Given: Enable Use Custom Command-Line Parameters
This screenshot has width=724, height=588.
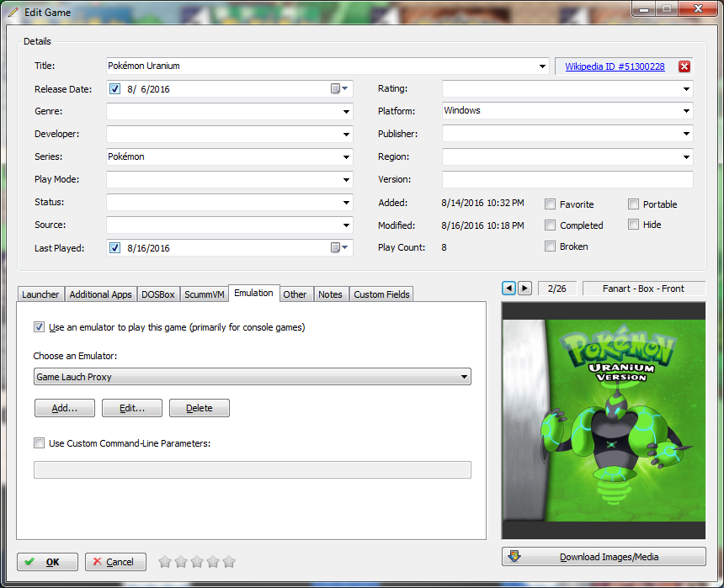Looking at the screenshot, I should 40,443.
